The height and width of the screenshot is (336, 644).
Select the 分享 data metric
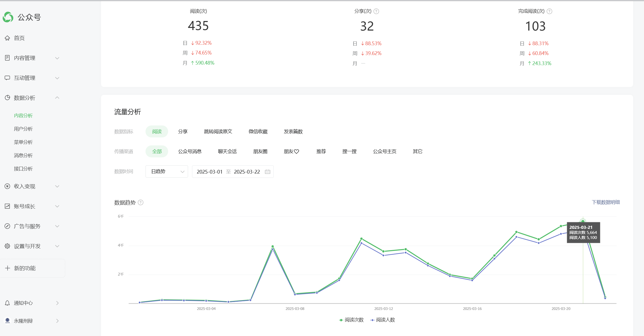point(183,132)
